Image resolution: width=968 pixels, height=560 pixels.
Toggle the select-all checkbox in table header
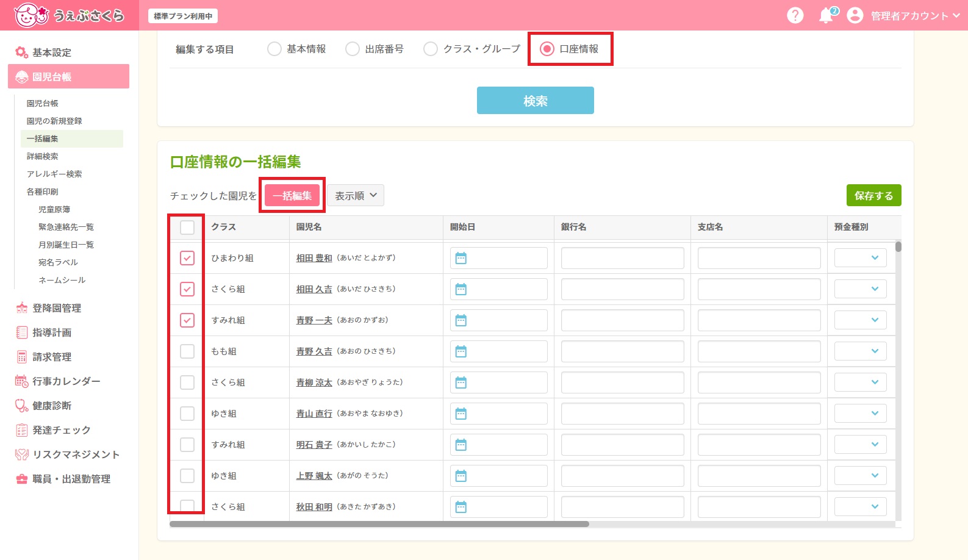click(x=187, y=228)
